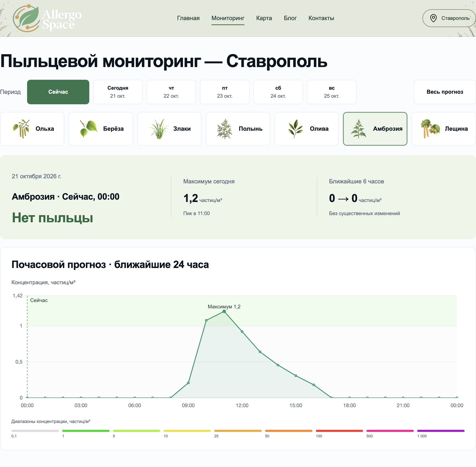Click the lime range bar starting at 5
The width and height of the screenshot is (476, 467).
coord(136,431)
